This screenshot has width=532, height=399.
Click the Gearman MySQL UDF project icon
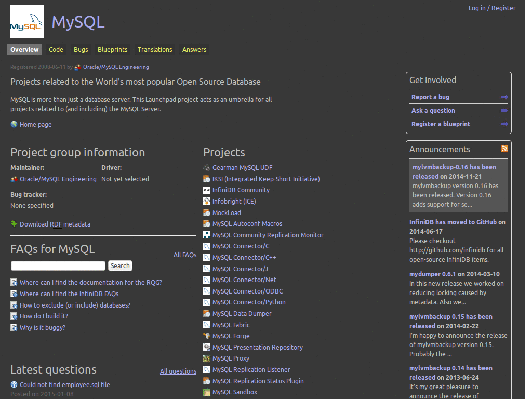coord(207,168)
